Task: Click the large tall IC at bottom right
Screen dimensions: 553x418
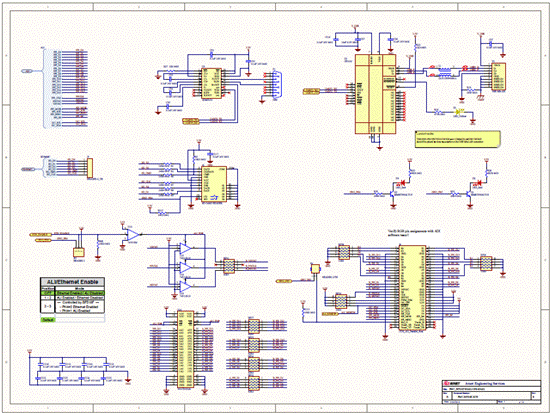Action: click(x=413, y=288)
